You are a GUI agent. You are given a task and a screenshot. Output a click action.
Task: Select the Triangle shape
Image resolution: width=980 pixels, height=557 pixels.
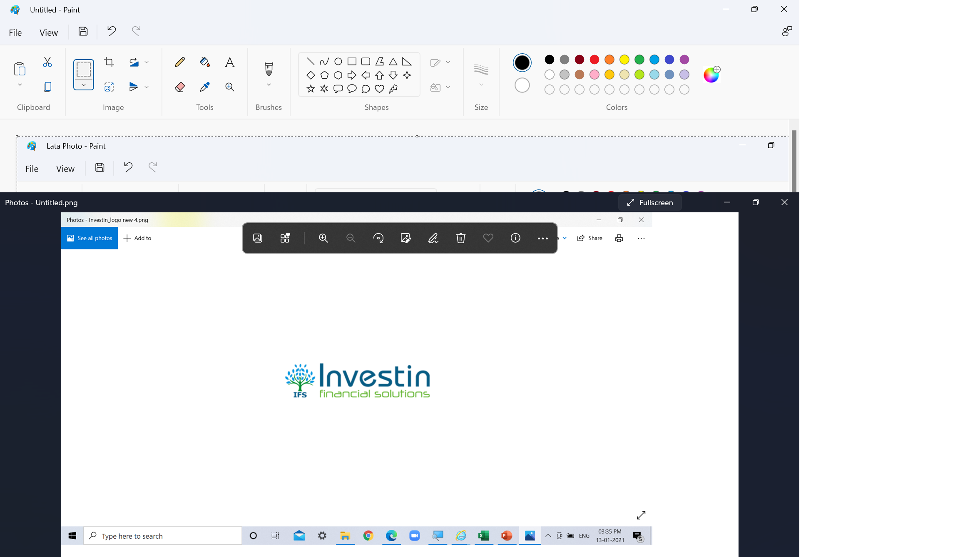tap(393, 61)
